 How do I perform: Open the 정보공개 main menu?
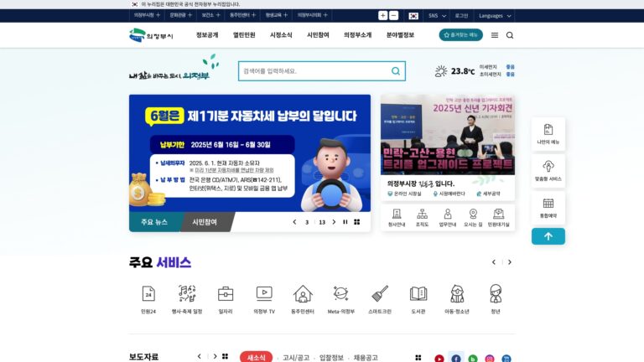click(207, 35)
